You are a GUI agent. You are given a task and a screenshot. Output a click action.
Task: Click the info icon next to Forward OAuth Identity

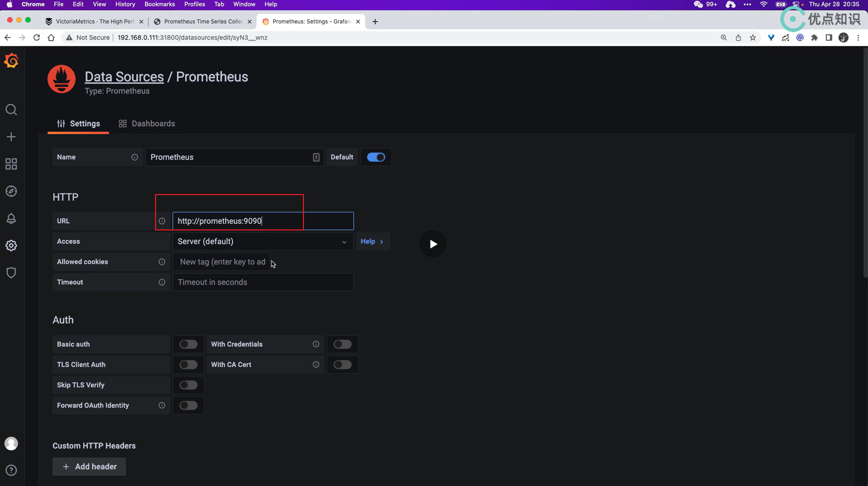(x=162, y=405)
